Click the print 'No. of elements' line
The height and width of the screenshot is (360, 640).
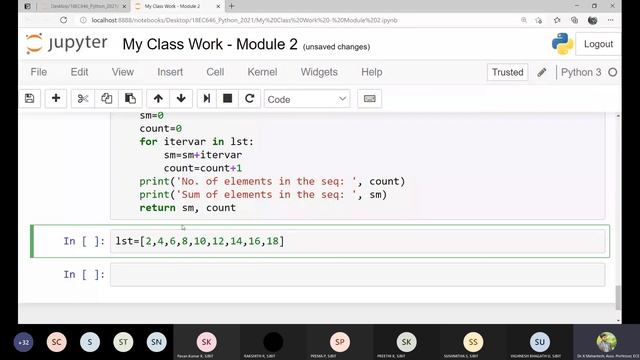(x=272, y=181)
